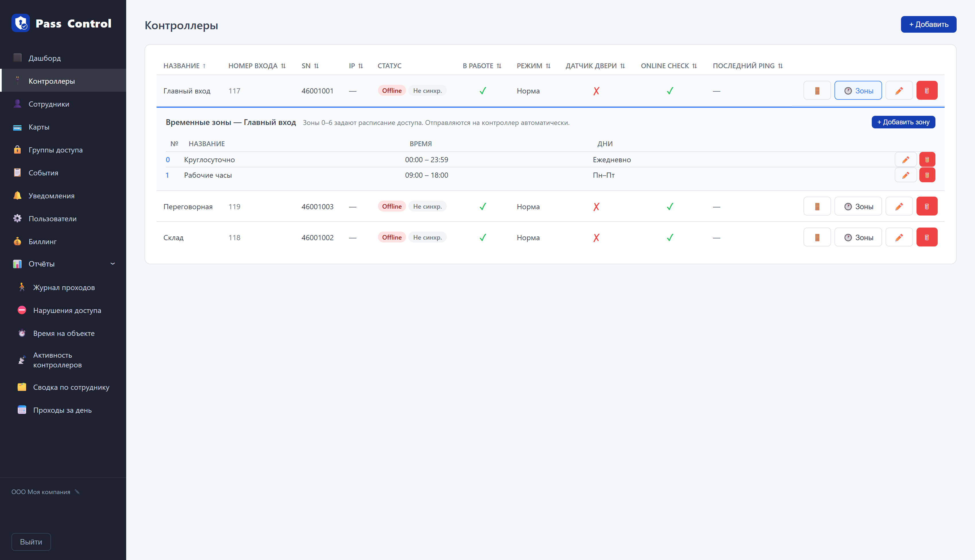Viewport: 975px width, 560px height.
Task: Open zone number 0 link
Action: click(167, 160)
